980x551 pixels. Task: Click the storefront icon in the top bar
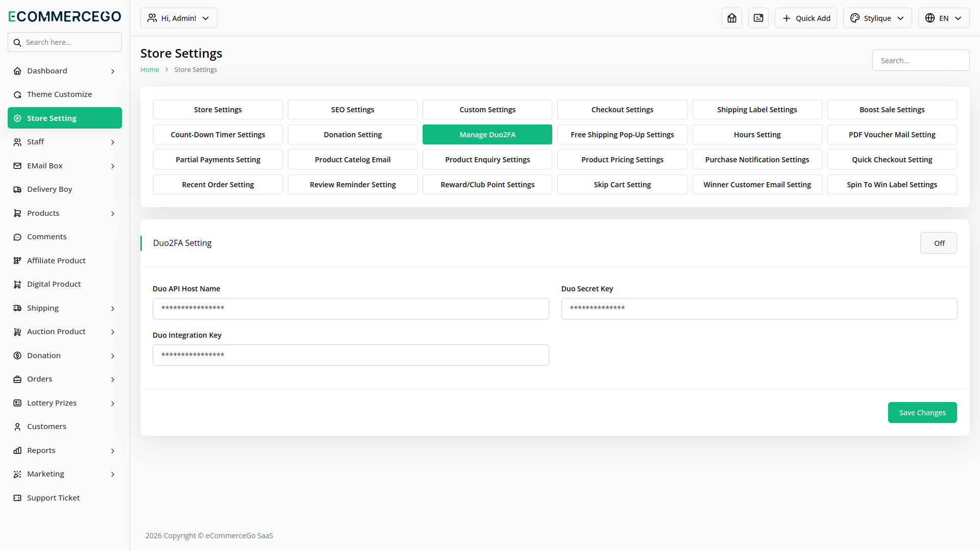tap(732, 18)
